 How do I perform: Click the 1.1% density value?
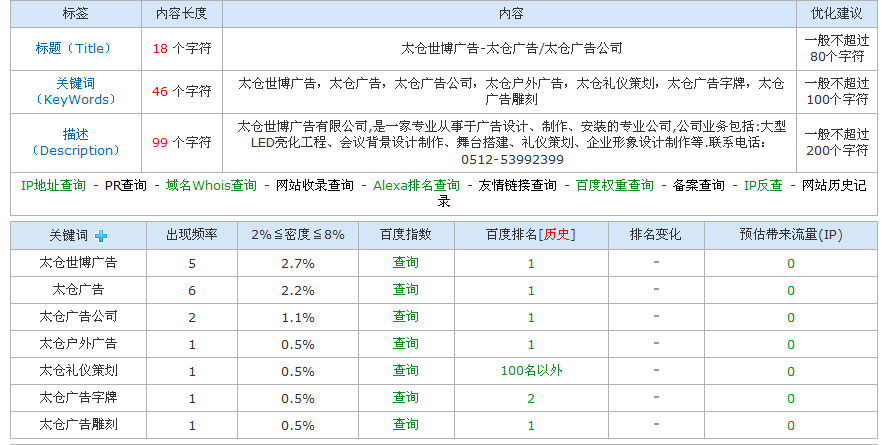click(298, 318)
